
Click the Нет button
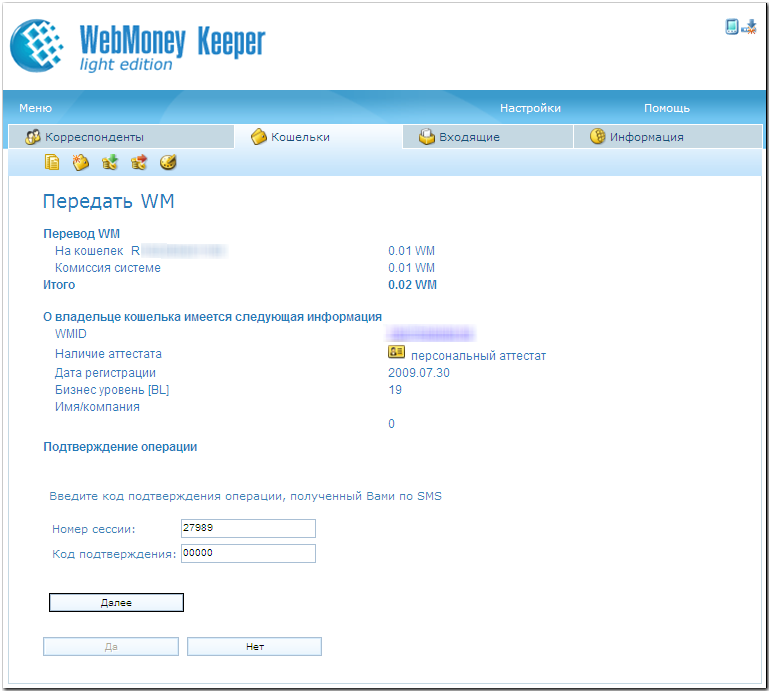tap(254, 647)
